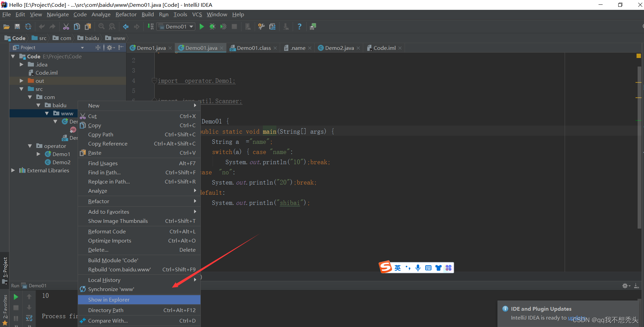The image size is (644, 327).
Task: Toggle the 1: Project side tool window
Action: (x=5, y=270)
